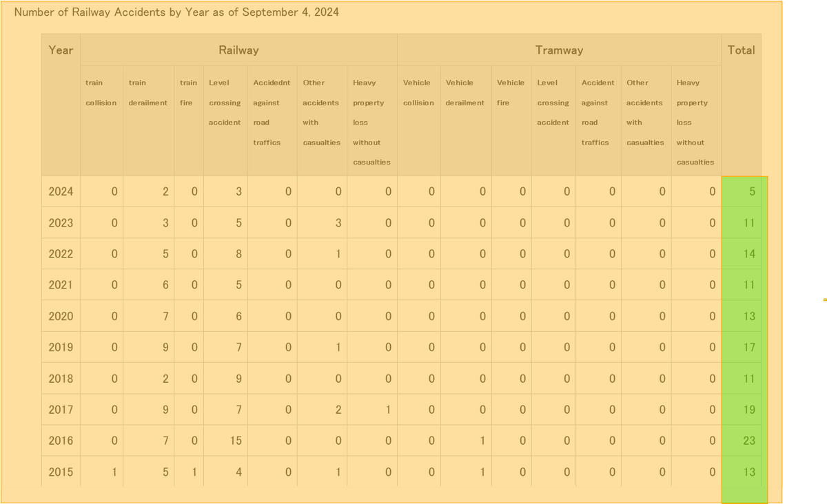
Task: Click 2016 Tramway vehicle derailment value '1'
Action: click(482, 441)
